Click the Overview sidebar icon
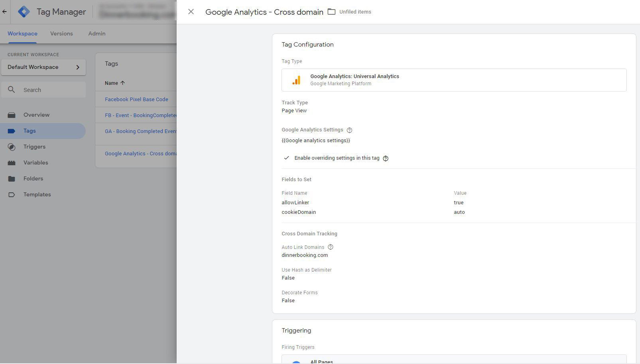This screenshot has height=364, width=640. click(x=12, y=115)
